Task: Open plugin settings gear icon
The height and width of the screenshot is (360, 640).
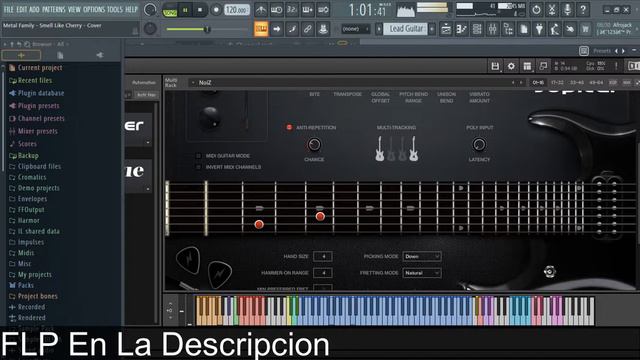Action: click(x=511, y=66)
